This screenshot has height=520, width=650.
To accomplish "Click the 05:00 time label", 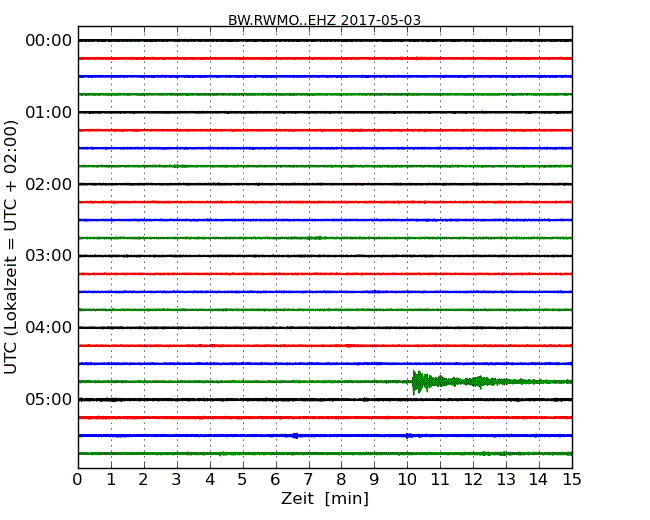I will (49, 399).
